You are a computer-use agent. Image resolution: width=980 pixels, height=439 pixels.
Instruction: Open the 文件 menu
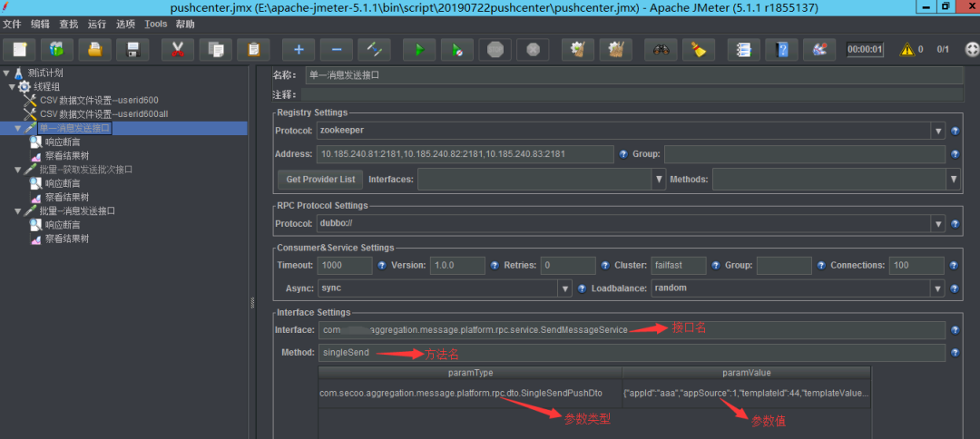13,24
